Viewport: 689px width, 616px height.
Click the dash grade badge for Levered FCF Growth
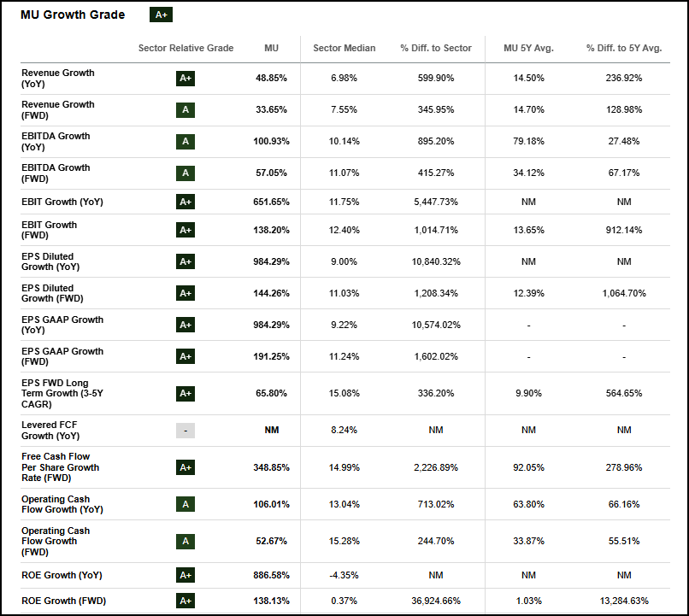coord(185,431)
